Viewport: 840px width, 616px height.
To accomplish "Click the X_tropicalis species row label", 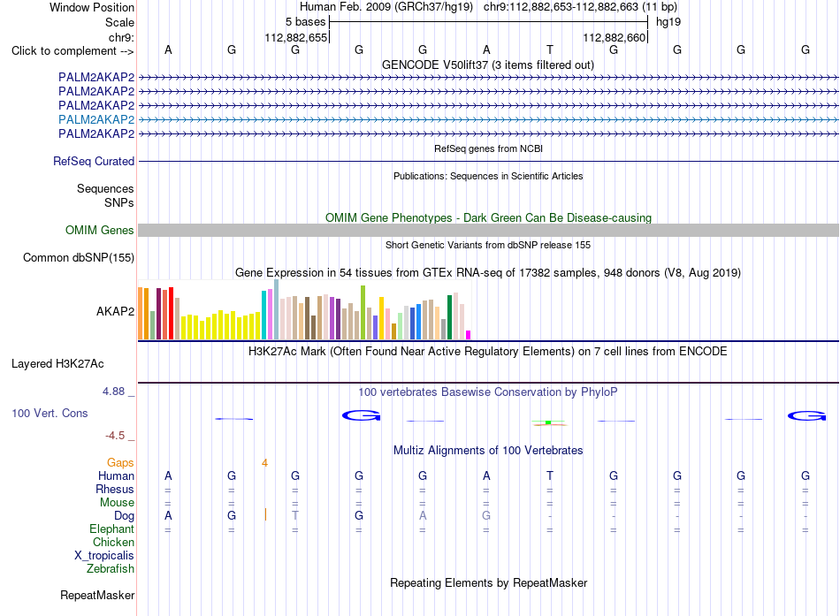I will coord(104,556).
